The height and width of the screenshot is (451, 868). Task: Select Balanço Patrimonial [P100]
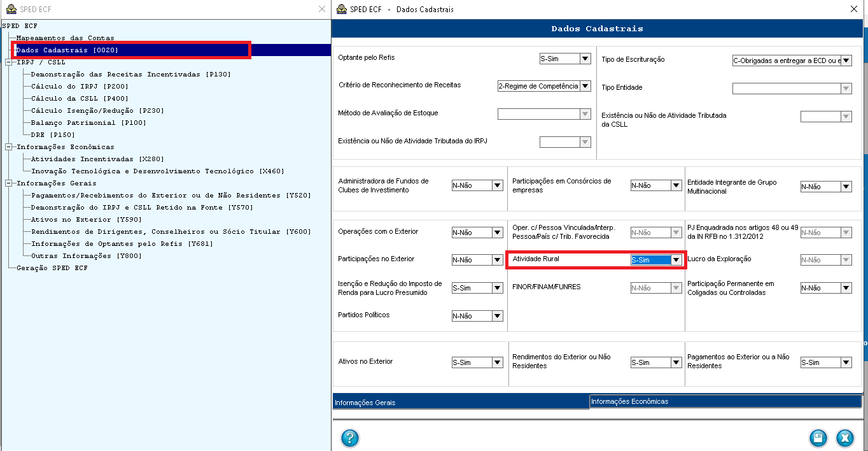tap(88, 123)
